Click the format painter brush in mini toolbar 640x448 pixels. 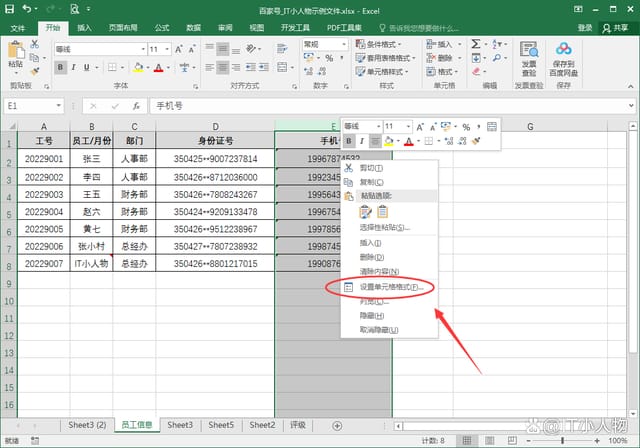pyautogui.click(x=477, y=142)
